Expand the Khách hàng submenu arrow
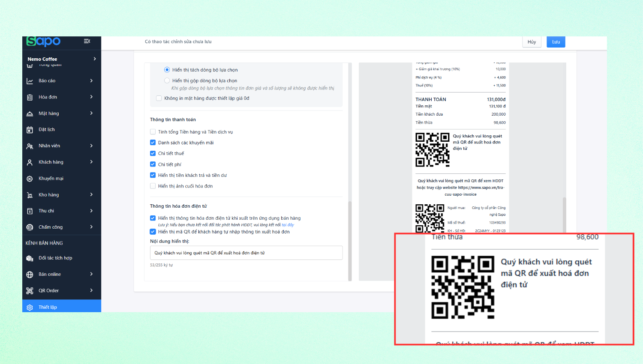The height and width of the screenshot is (364, 643). (91, 162)
